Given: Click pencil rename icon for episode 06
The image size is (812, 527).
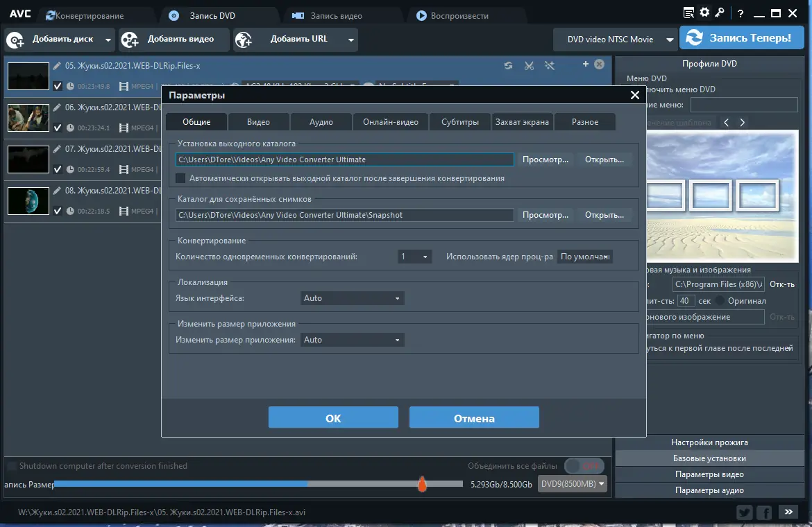Looking at the screenshot, I should (57, 107).
